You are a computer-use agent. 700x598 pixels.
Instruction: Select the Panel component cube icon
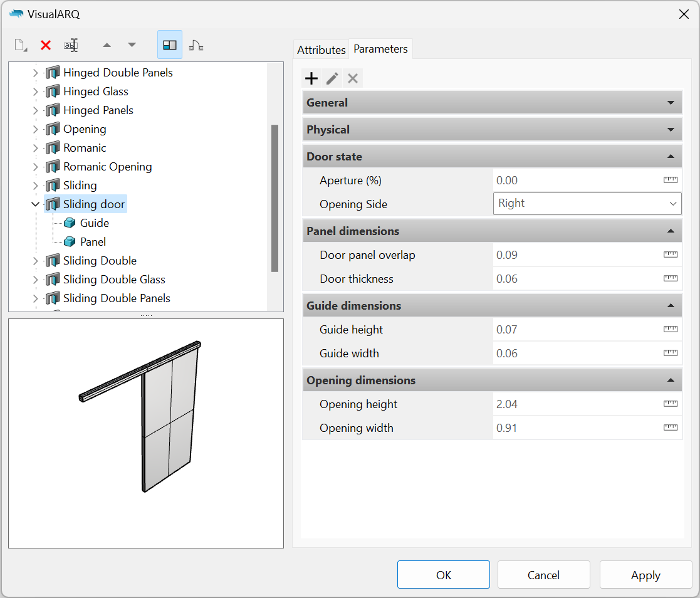pos(70,241)
